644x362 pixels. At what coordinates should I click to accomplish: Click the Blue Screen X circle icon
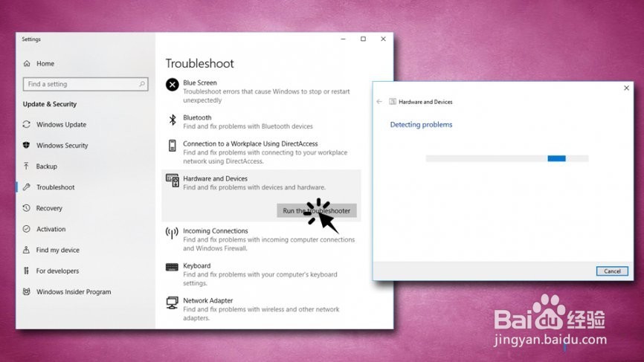tap(172, 85)
